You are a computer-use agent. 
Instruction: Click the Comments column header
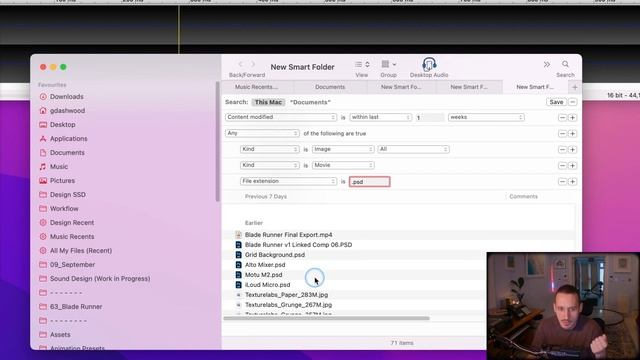[x=523, y=196]
